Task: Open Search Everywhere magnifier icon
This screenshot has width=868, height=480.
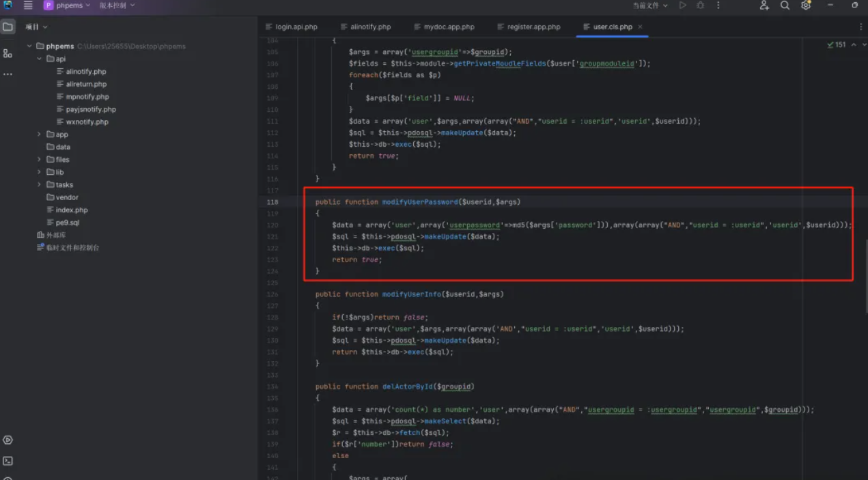Action: pos(785,5)
